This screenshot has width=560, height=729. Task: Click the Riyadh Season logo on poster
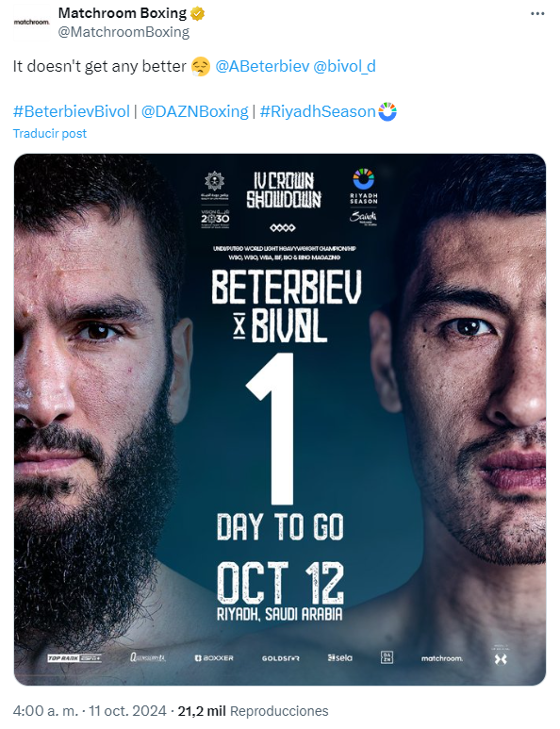[363, 187]
